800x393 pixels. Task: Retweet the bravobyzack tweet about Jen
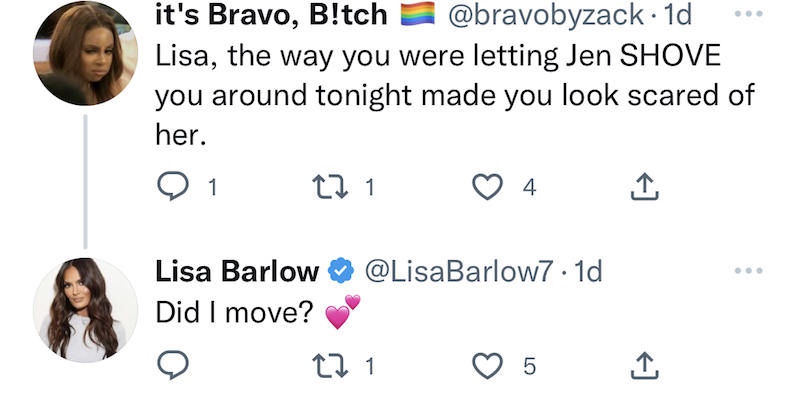pos(332,188)
